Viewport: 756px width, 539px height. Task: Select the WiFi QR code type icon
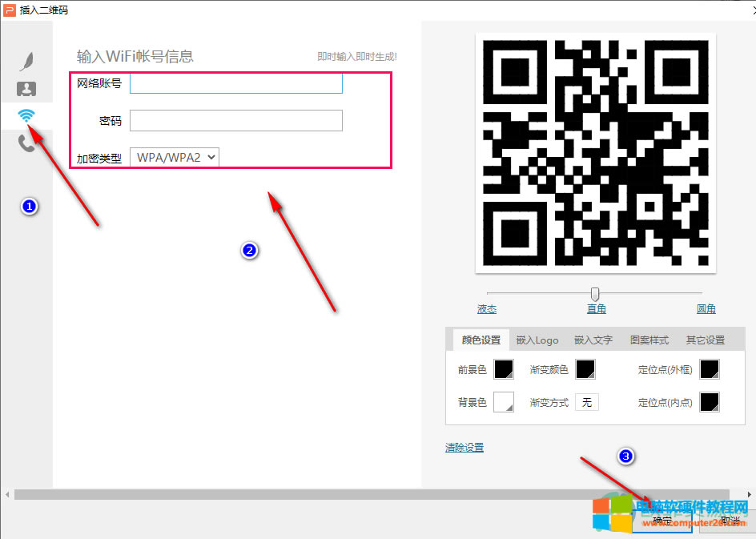click(x=28, y=115)
